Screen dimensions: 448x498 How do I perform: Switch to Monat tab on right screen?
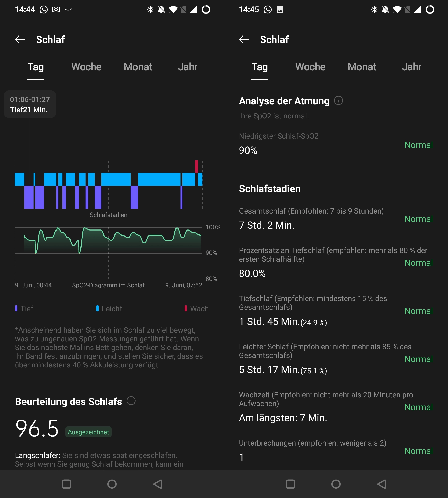click(x=362, y=67)
